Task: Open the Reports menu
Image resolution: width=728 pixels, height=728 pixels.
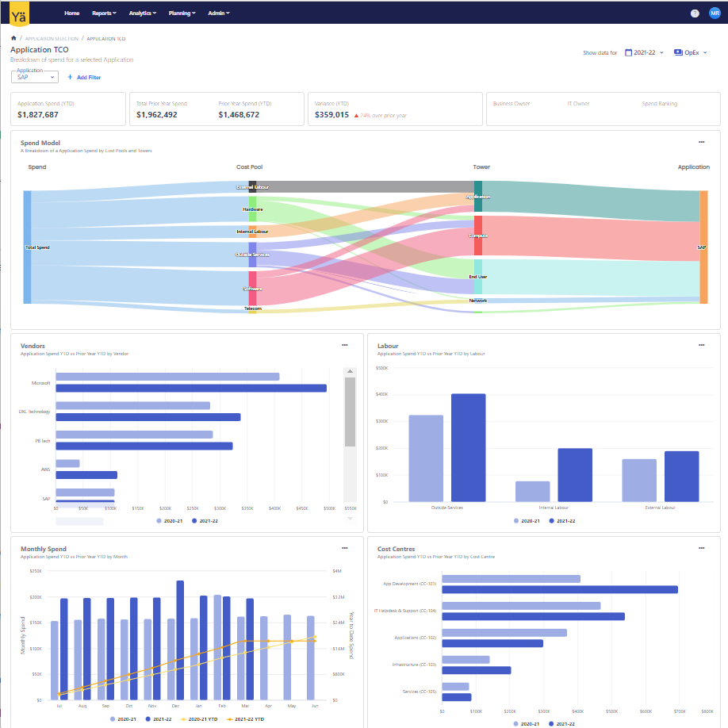Action: [103, 13]
